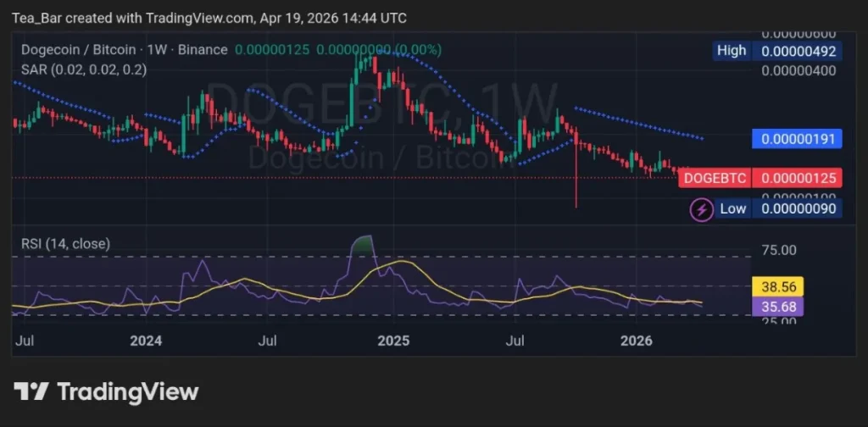Select the blue 0.00000191 SAR price label

(797, 139)
